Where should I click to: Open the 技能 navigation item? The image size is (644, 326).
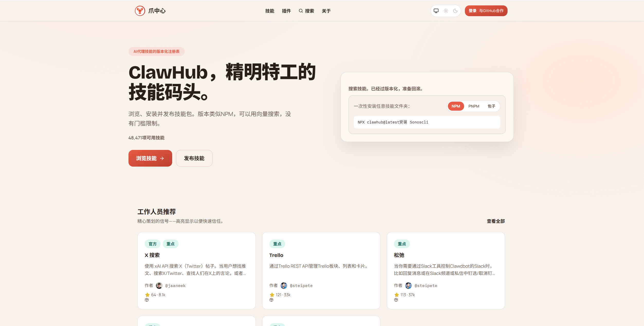click(x=270, y=11)
